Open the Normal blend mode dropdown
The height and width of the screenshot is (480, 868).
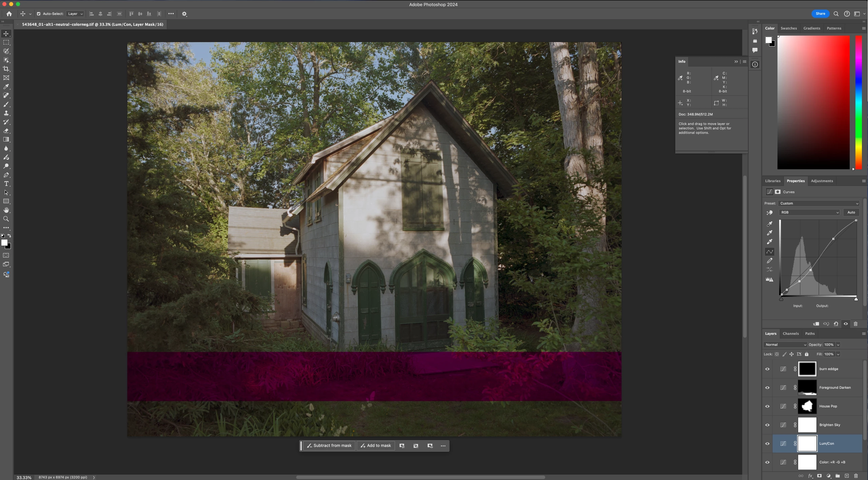tap(785, 344)
